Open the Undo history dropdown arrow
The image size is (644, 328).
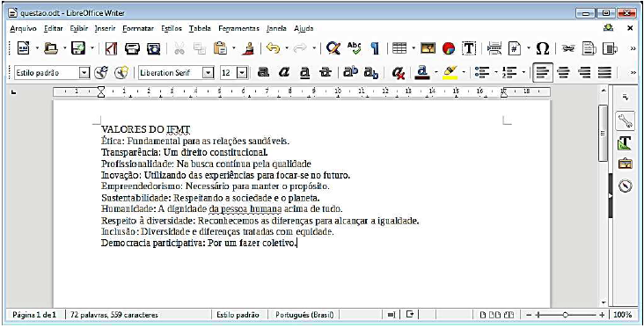pos(287,48)
